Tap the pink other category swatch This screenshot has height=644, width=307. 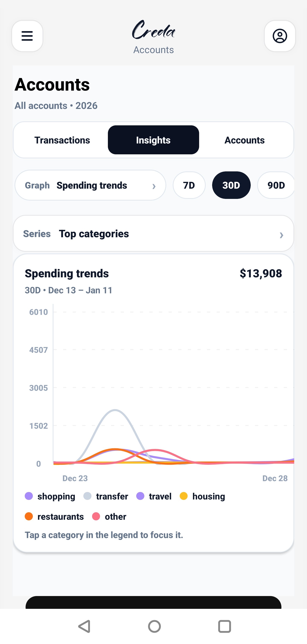96,517
